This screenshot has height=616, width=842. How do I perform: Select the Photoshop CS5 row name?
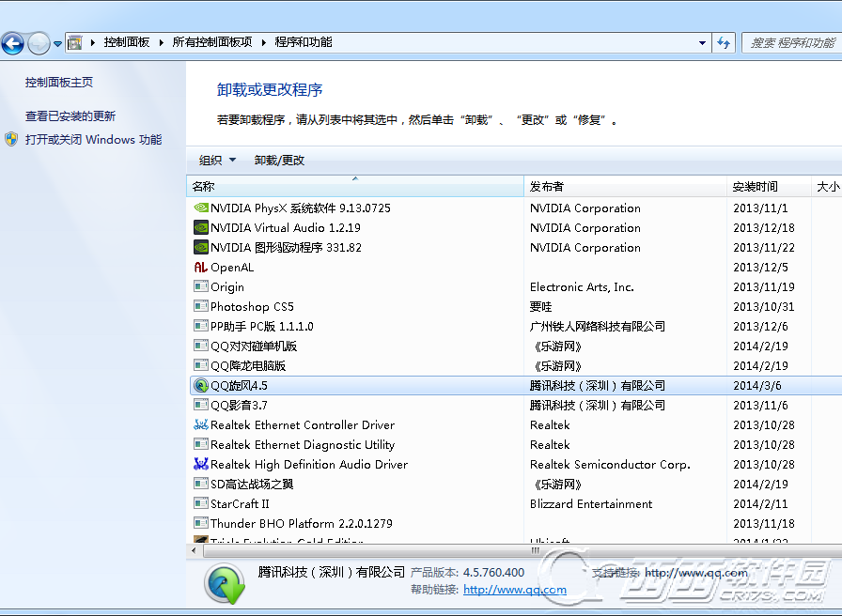coord(252,307)
